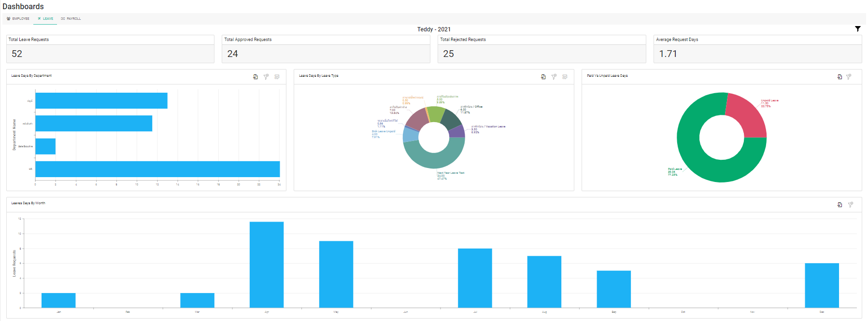Viewport: 868px width, 321px height.
Task: Click the Total Approved Requests value 24
Action: tap(233, 54)
